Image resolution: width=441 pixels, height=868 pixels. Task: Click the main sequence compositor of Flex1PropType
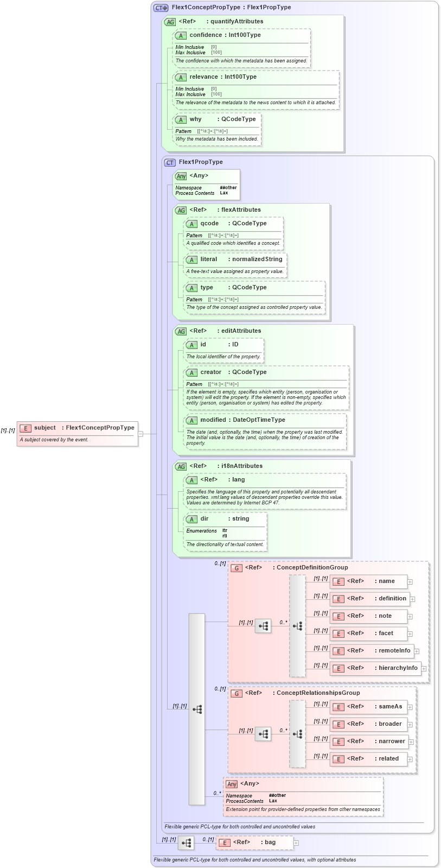tap(197, 709)
